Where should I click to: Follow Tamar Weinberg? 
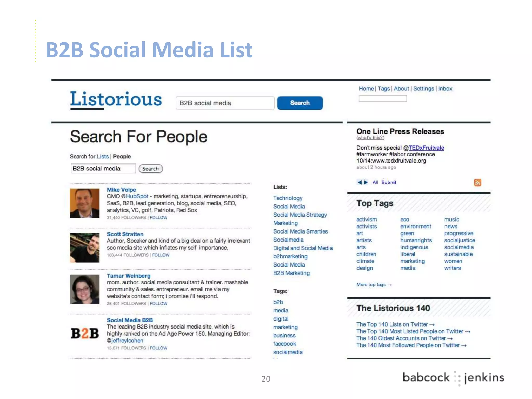158,303
